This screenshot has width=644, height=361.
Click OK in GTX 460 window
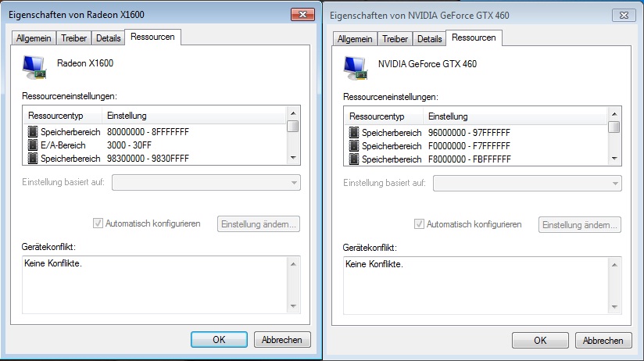(540, 341)
